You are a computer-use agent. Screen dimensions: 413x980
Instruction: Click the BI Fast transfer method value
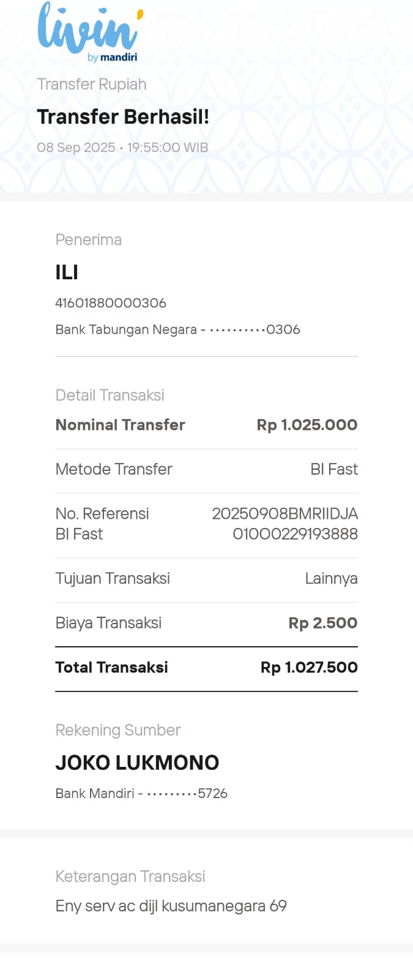pyautogui.click(x=333, y=469)
